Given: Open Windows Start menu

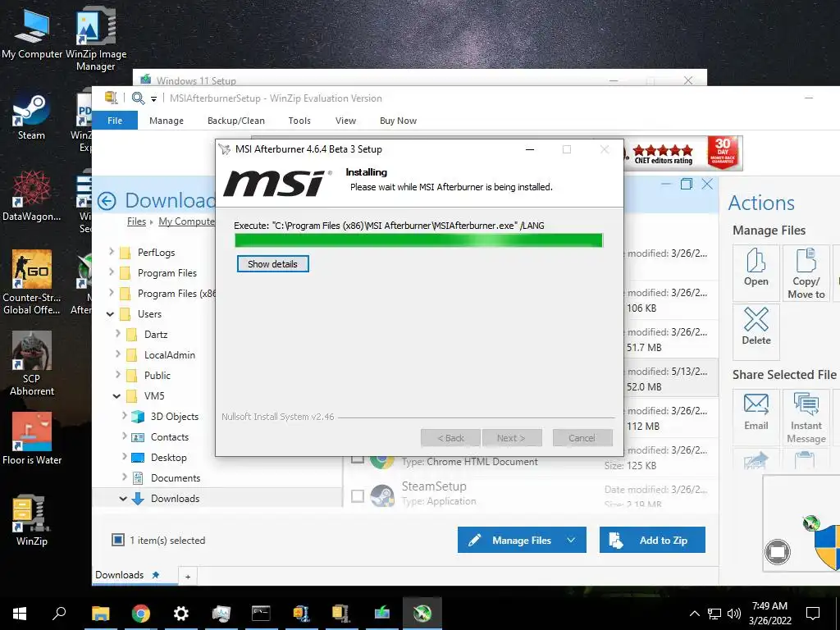Looking at the screenshot, I should (20, 613).
